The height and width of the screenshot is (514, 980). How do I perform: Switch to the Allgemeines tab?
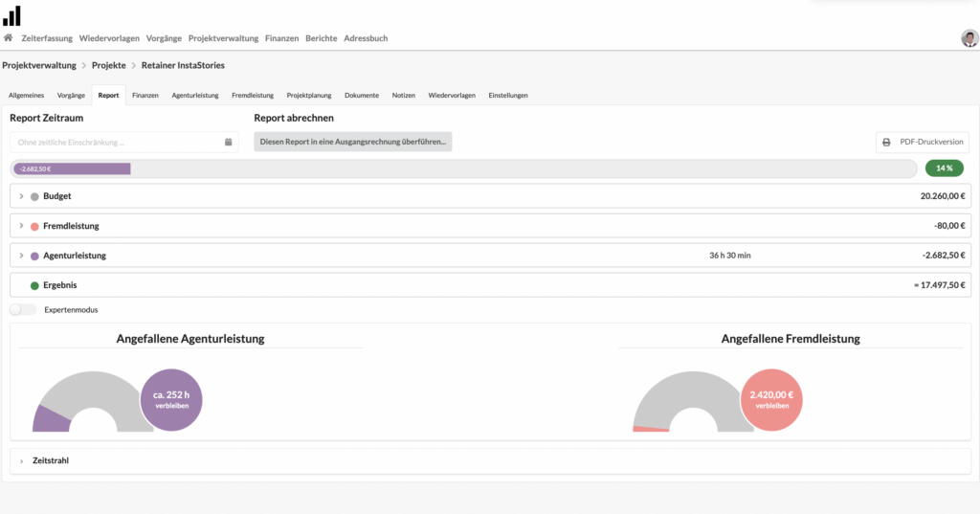(x=26, y=95)
